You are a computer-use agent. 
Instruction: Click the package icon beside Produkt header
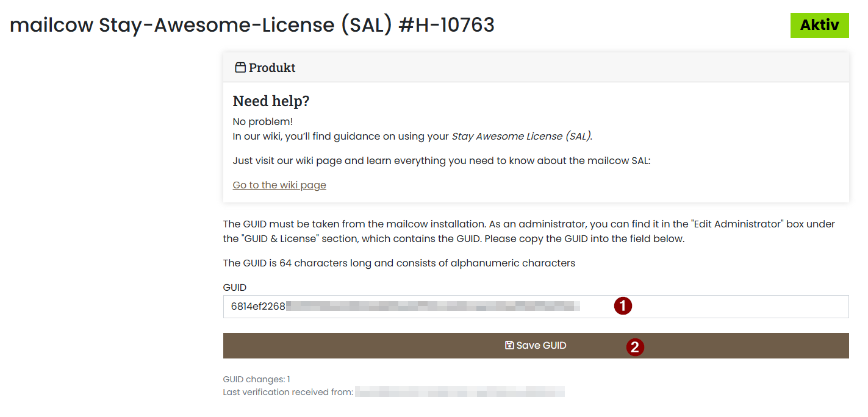pos(239,67)
